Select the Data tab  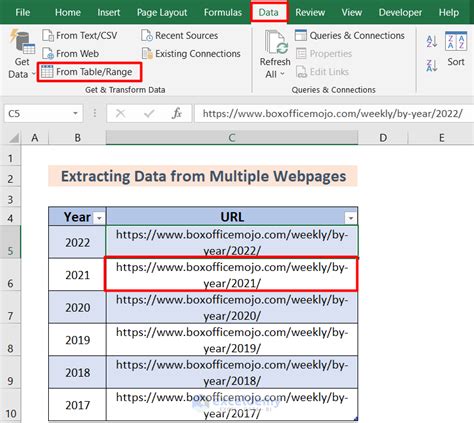(x=269, y=12)
